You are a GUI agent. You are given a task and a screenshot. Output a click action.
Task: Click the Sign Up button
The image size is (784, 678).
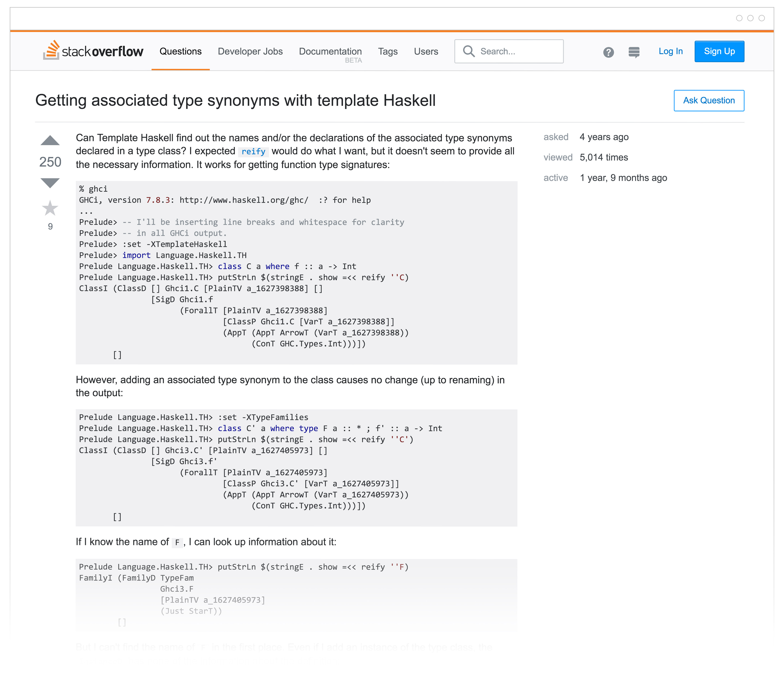click(x=719, y=51)
